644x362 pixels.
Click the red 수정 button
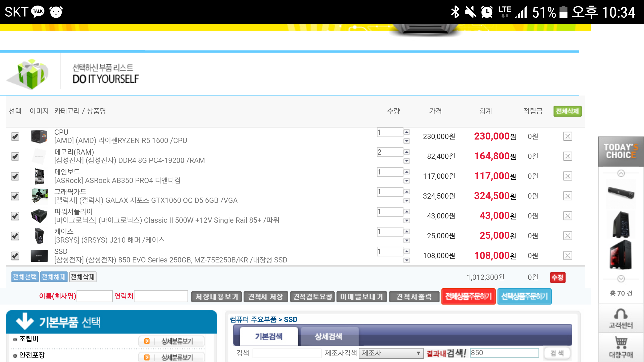point(558,278)
